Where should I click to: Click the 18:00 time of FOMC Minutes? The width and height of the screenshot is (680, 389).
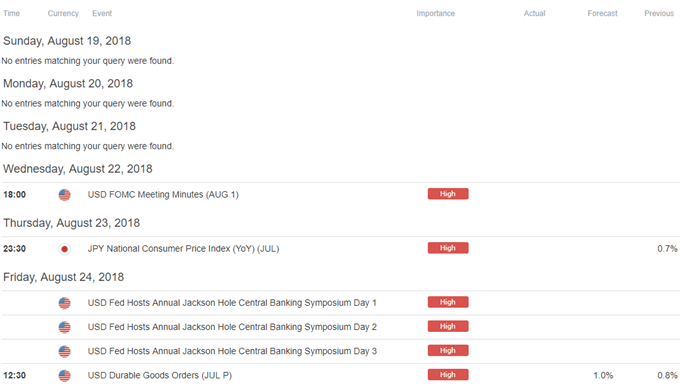[14, 195]
